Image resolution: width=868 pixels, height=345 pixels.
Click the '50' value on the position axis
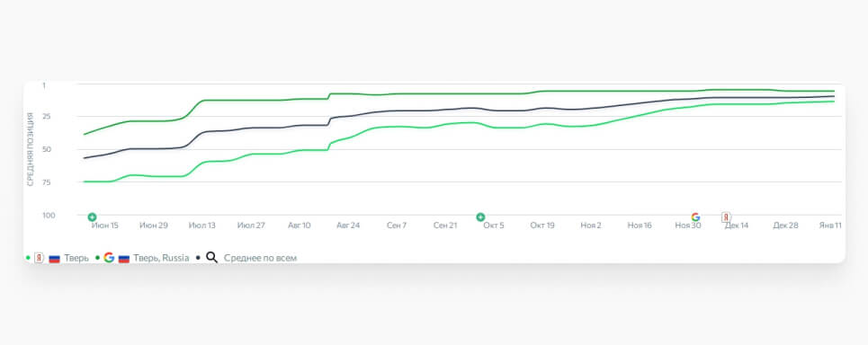point(47,149)
